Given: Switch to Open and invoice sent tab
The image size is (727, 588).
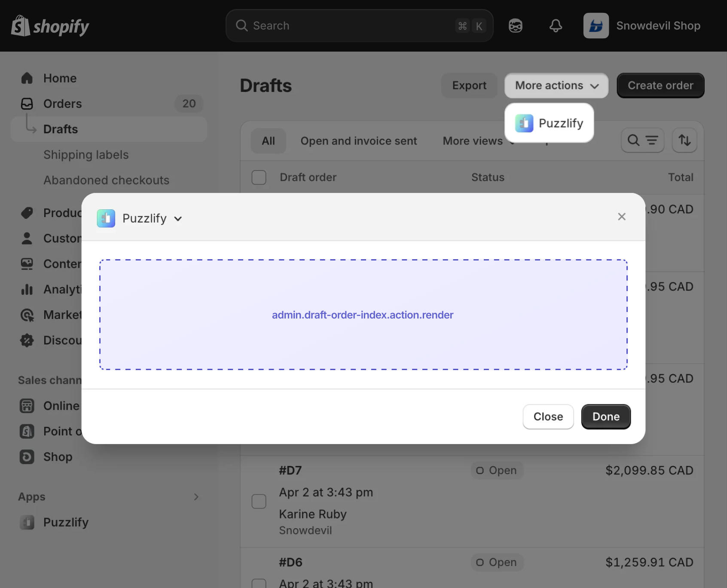Looking at the screenshot, I should tap(359, 141).
